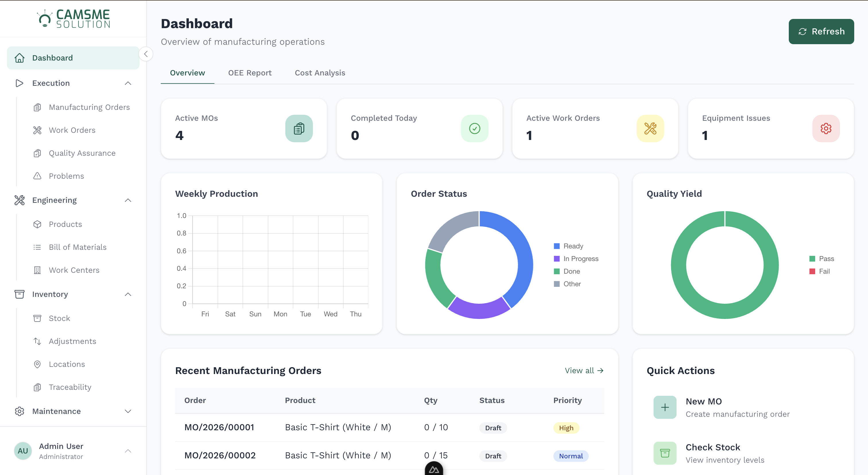Screen dimensions: 868x475
Task: Open Work Orders via its tools icon
Action: [x=37, y=130]
